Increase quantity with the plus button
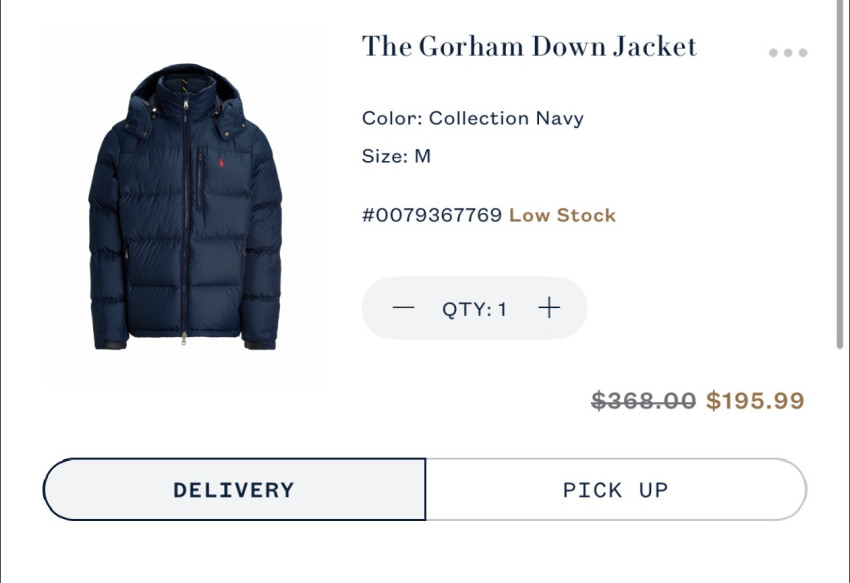 (549, 308)
